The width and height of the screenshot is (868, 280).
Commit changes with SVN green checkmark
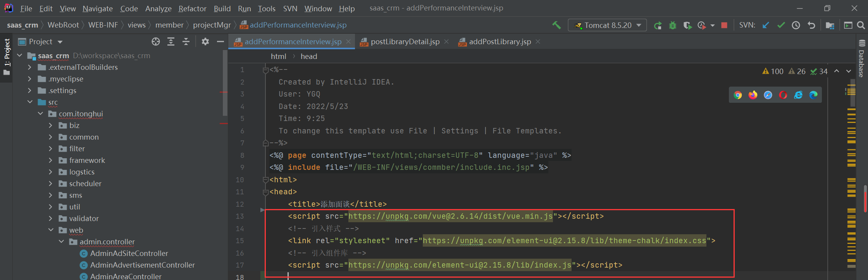click(781, 25)
